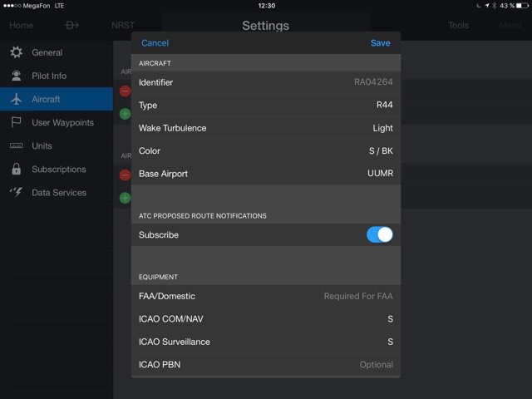Open the Wake Turbulence selection row
Image resolution: width=532 pixels, height=399 pixels.
point(266,128)
